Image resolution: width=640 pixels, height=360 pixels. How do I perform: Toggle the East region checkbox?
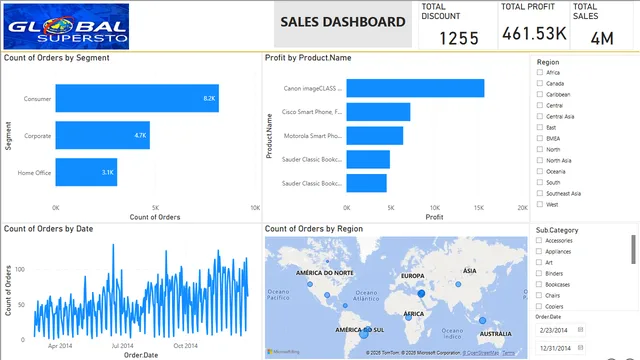coord(540,127)
